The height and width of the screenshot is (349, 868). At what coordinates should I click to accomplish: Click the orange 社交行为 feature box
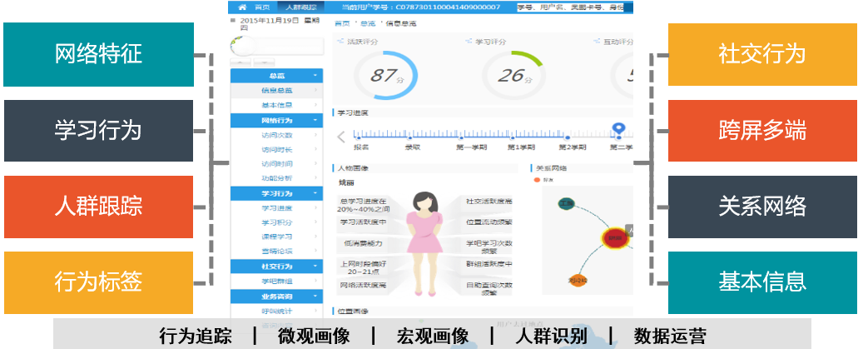761,54
